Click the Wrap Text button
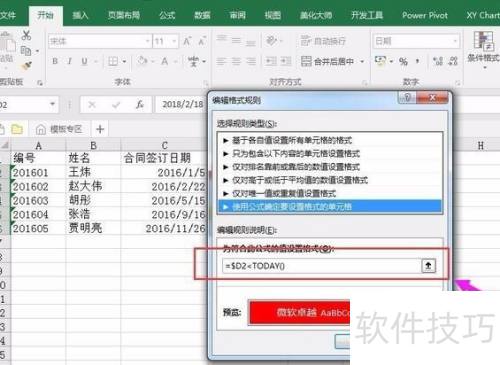 [323, 41]
